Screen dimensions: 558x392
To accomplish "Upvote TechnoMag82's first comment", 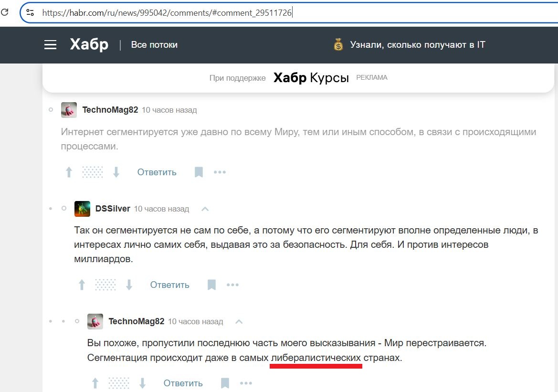I will (x=69, y=172).
